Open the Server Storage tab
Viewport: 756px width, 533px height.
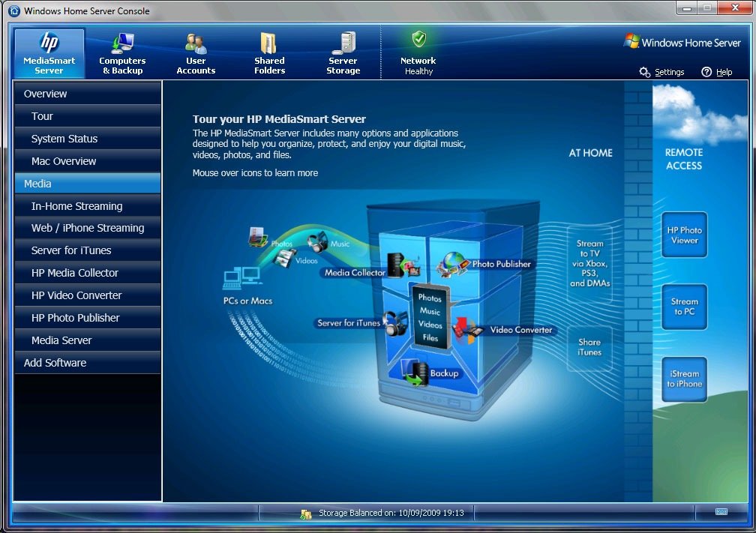tap(343, 53)
